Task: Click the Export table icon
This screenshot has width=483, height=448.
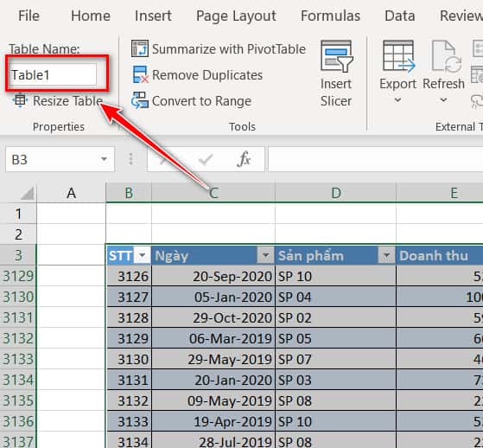Action: [x=399, y=56]
